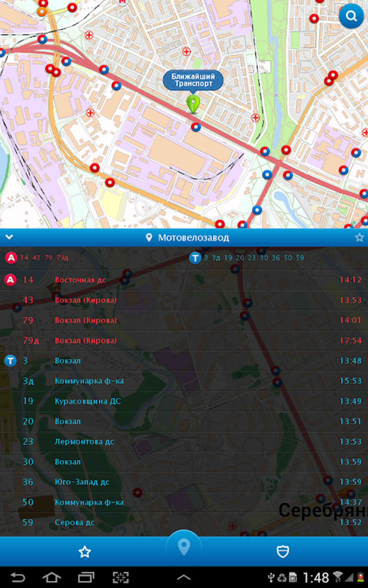This screenshot has width=368, height=588.
Task: Tap trolleybus 59 in the trolley summary list
Action: (x=300, y=258)
